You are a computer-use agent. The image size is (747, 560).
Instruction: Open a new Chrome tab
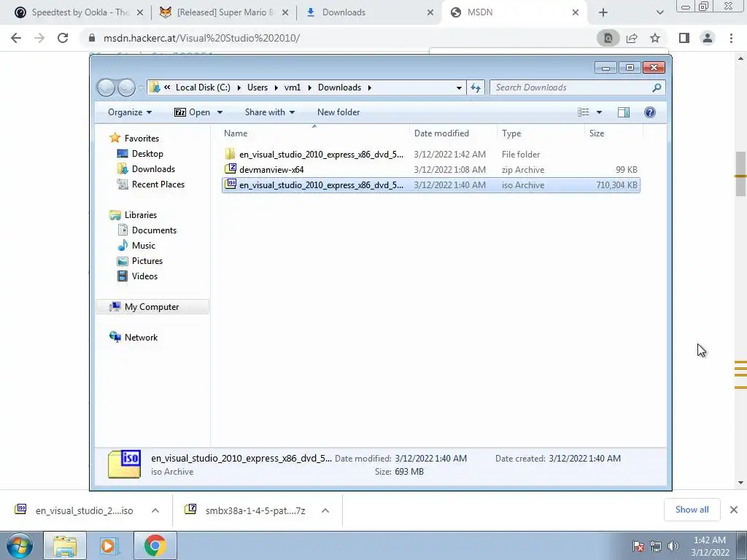603,12
